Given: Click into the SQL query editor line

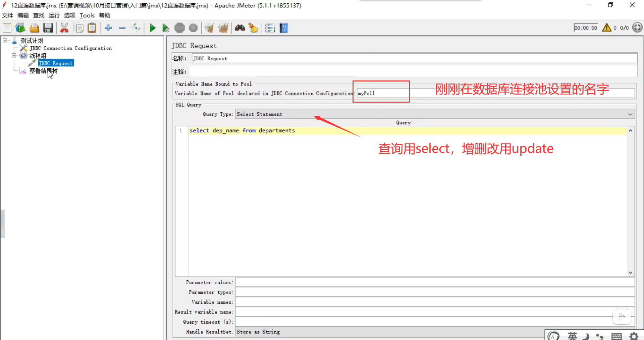Looking at the screenshot, I should coord(407,130).
